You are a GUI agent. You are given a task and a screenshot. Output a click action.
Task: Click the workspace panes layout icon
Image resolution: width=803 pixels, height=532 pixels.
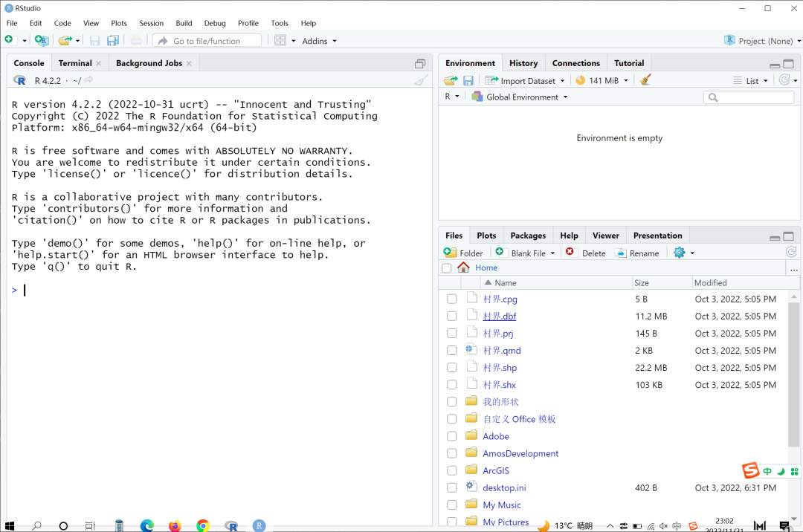point(280,40)
